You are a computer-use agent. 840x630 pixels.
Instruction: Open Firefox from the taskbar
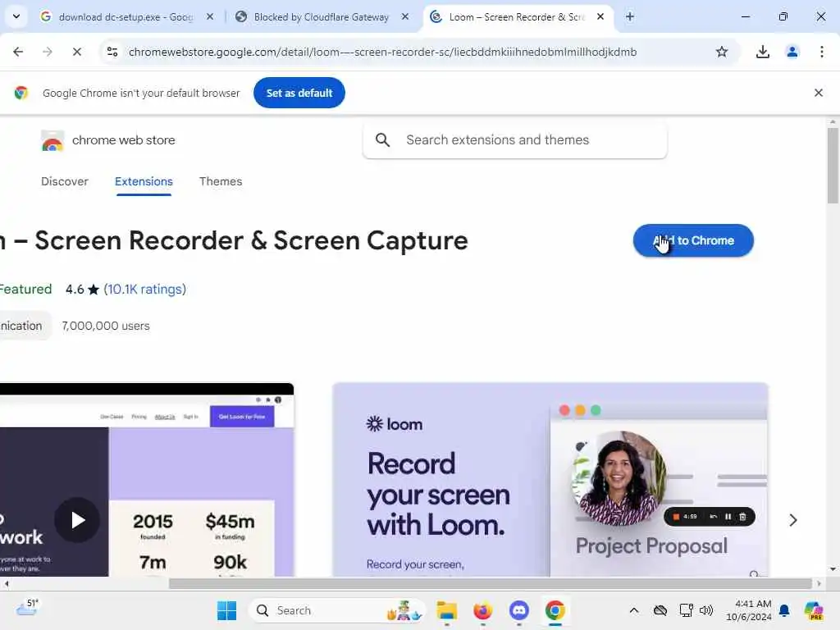tap(482, 610)
